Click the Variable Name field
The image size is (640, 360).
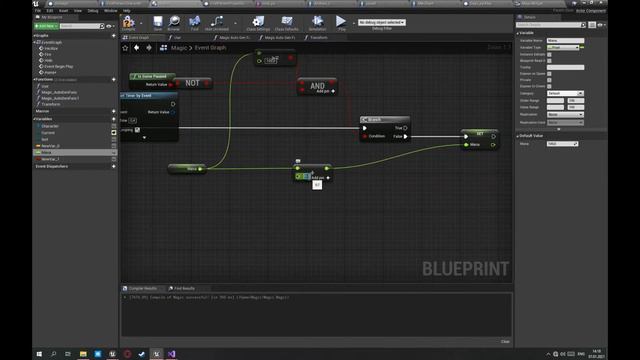tap(565, 41)
